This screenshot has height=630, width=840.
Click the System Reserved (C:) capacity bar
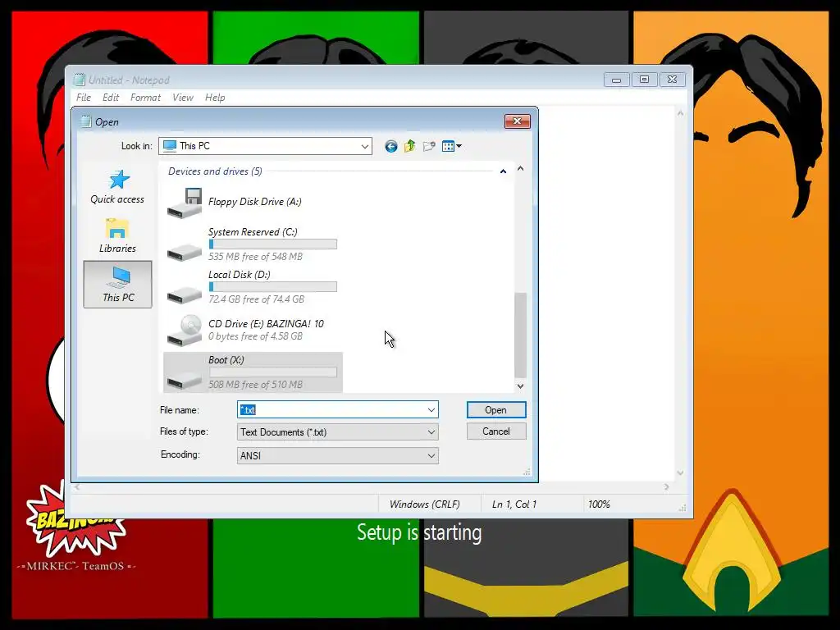[x=273, y=244]
